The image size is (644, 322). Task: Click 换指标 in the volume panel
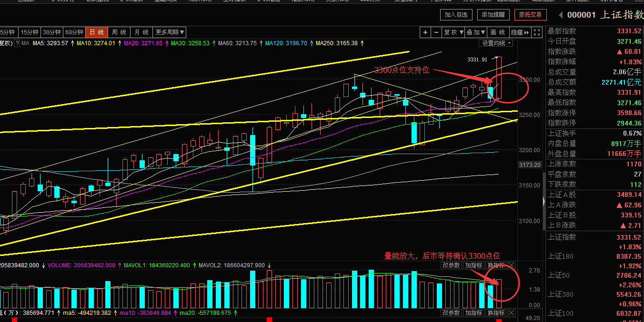(x=496, y=265)
